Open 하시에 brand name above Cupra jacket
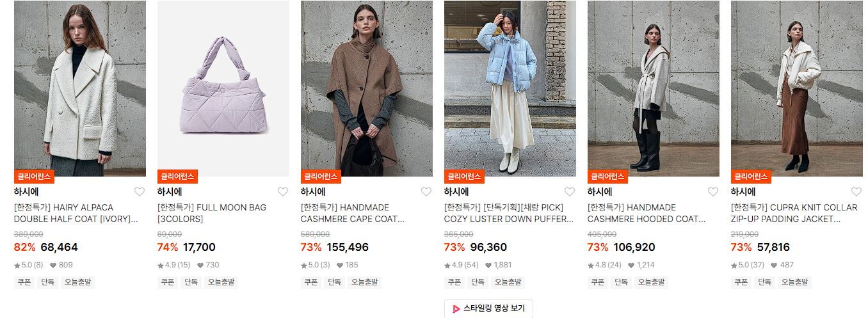Image resolution: width=868 pixels, height=318 pixels. click(743, 192)
